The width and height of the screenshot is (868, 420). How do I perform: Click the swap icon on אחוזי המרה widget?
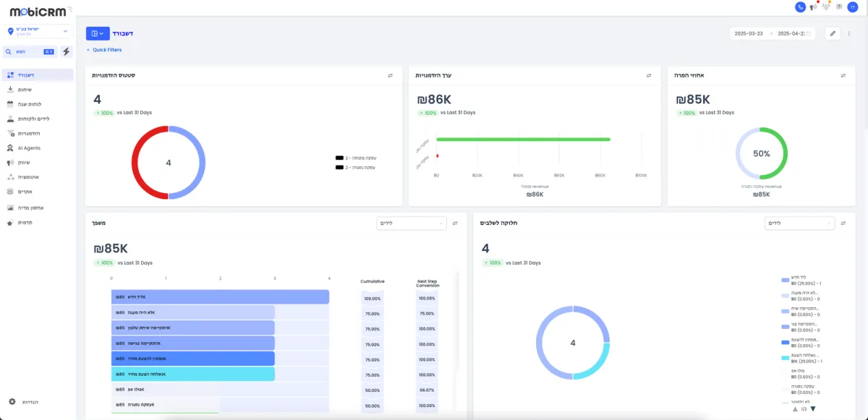(x=843, y=75)
